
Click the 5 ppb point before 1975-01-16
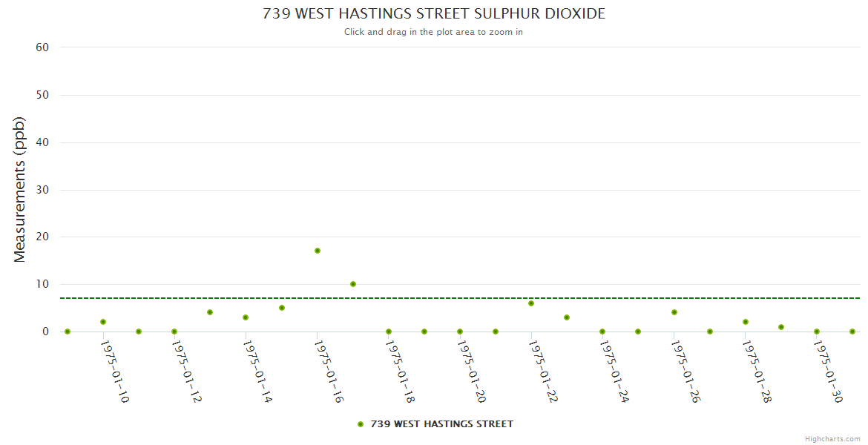pos(282,308)
